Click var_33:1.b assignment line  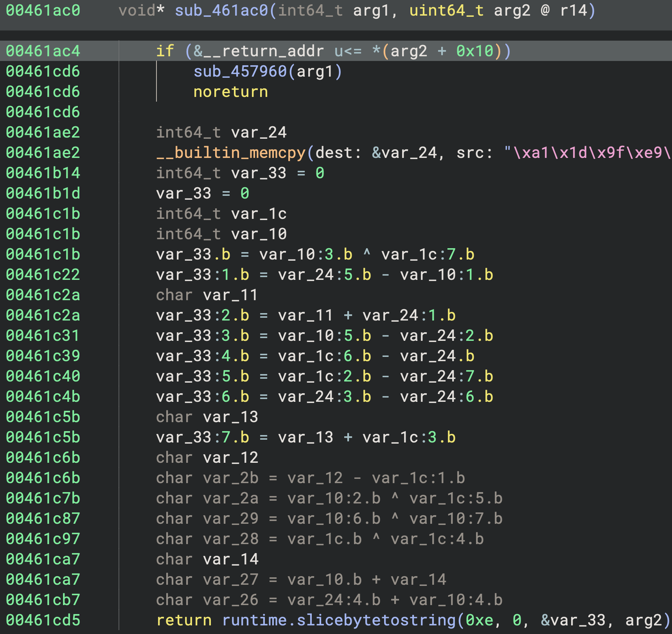(x=325, y=275)
